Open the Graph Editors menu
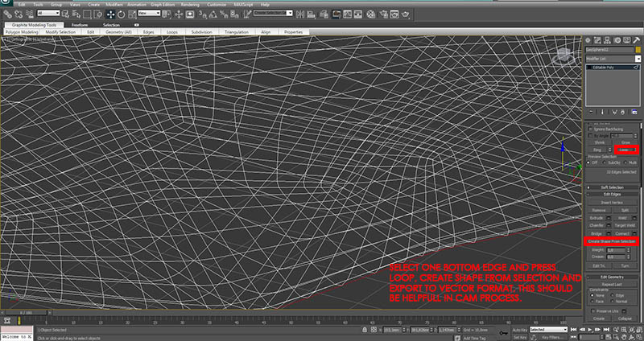Image resolution: width=644 pixels, height=341 pixels. [163, 5]
